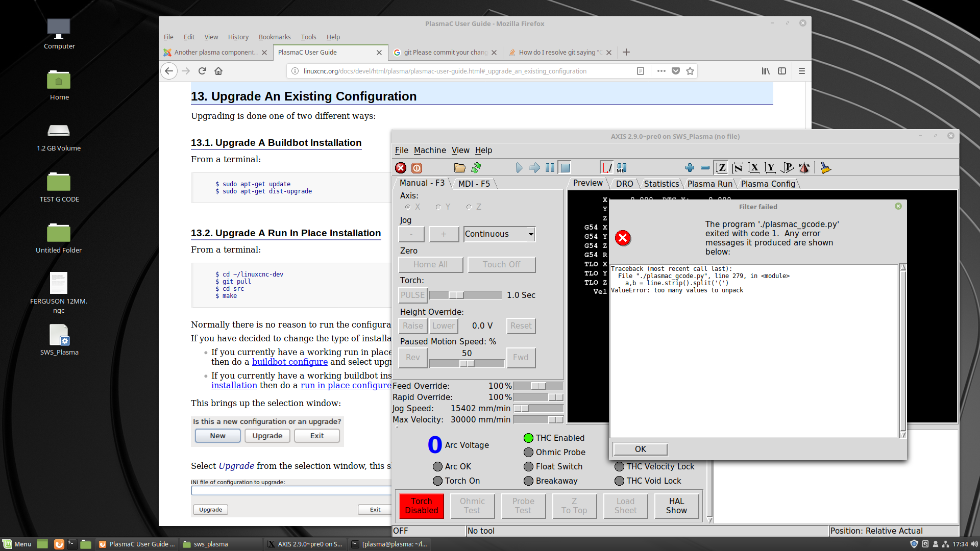Toggle the THC Enabled indicator
Screen dimensions: 980x551
528,438
